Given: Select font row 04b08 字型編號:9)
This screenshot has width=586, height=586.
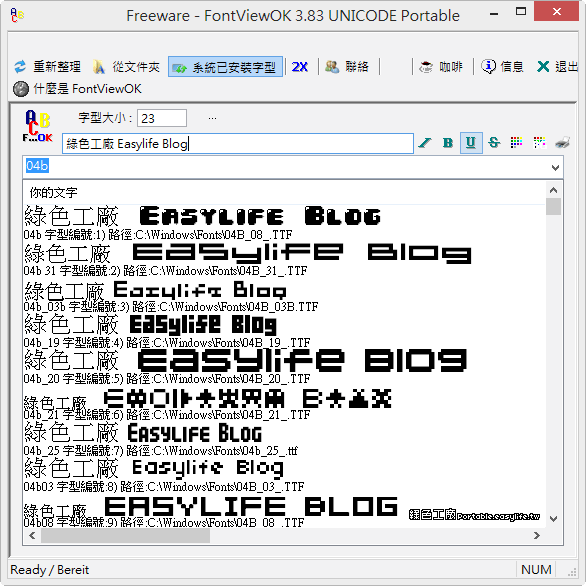Looking at the screenshot, I should point(284,511).
